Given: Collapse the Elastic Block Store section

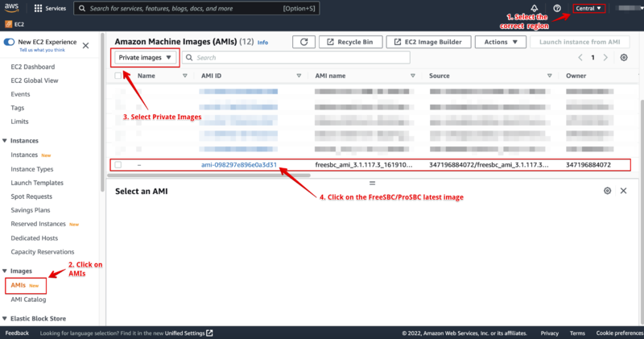Looking at the screenshot, I should point(5,319).
